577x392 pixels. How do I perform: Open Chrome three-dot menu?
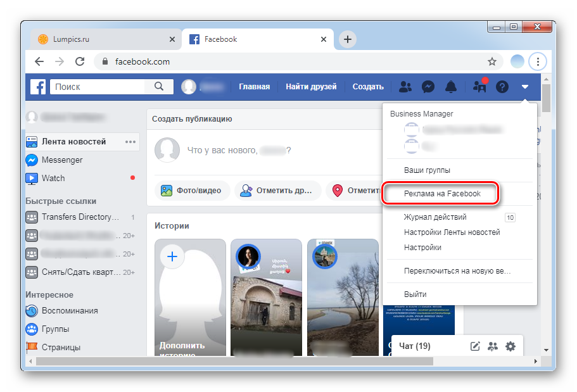(x=538, y=61)
